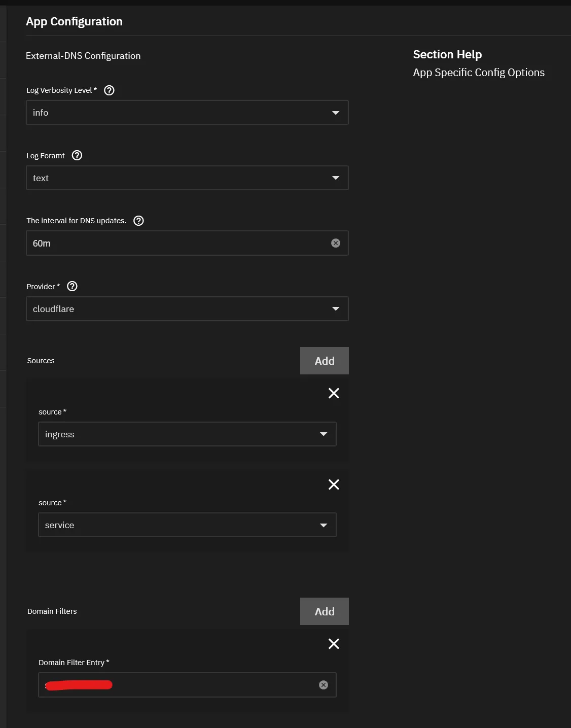The width and height of the screenshot is (571, 728).
Task: Add a new Sources entry
Action: (324, 361)
